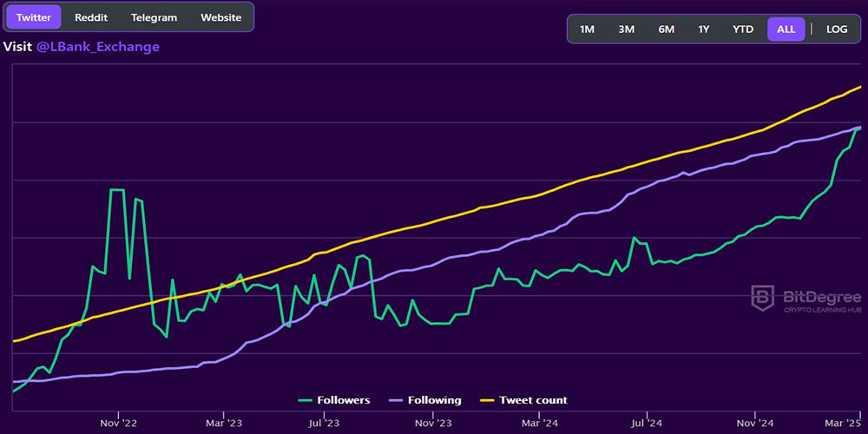The image size is (868, 434).
Task: Set time range to 1M
Action: 587,30
